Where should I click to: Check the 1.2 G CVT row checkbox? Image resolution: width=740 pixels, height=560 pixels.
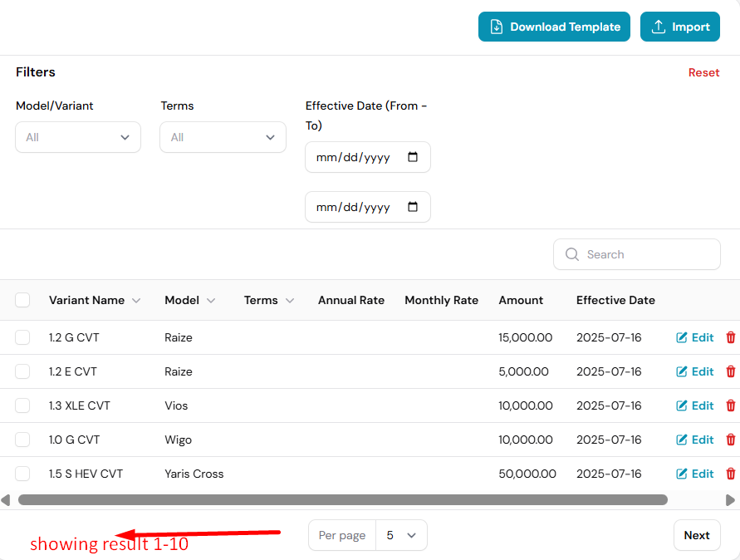[22, 337]
